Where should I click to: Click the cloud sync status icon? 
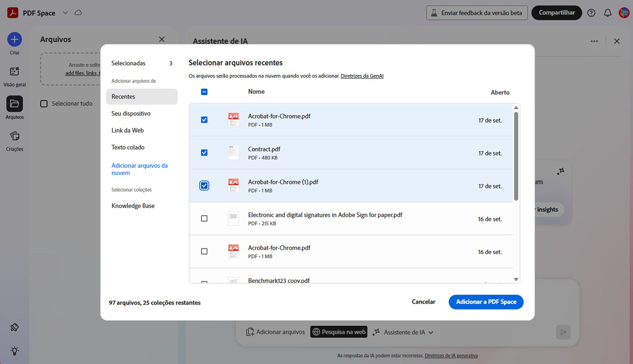pyautogui.click(x=78, y=13)
